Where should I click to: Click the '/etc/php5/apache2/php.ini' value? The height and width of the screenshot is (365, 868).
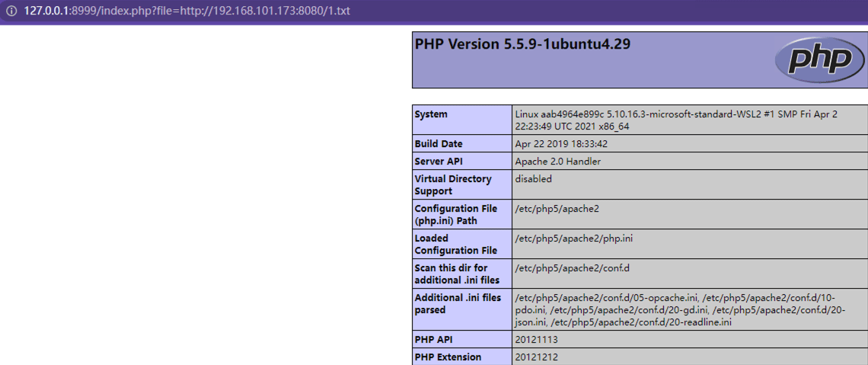(574, 239)
